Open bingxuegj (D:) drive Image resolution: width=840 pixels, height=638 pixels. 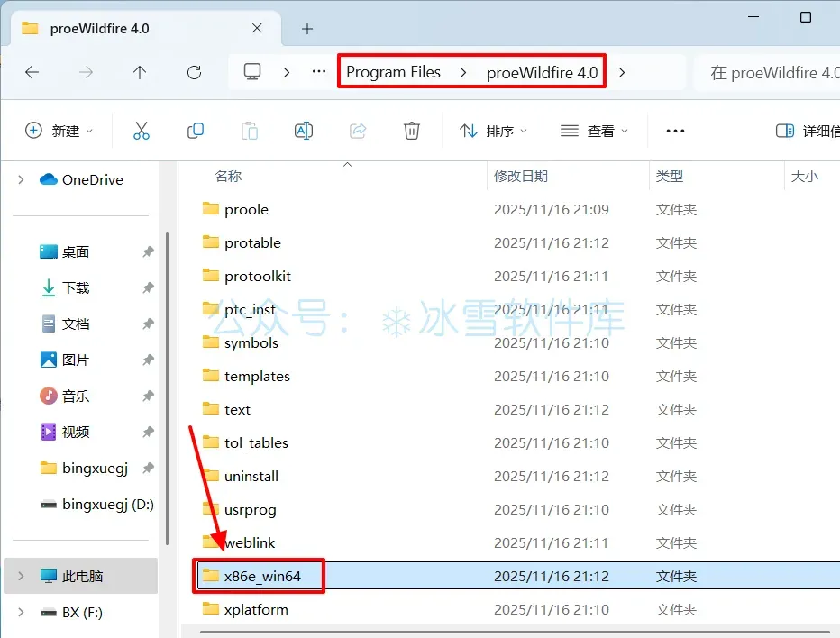point(97,505)
